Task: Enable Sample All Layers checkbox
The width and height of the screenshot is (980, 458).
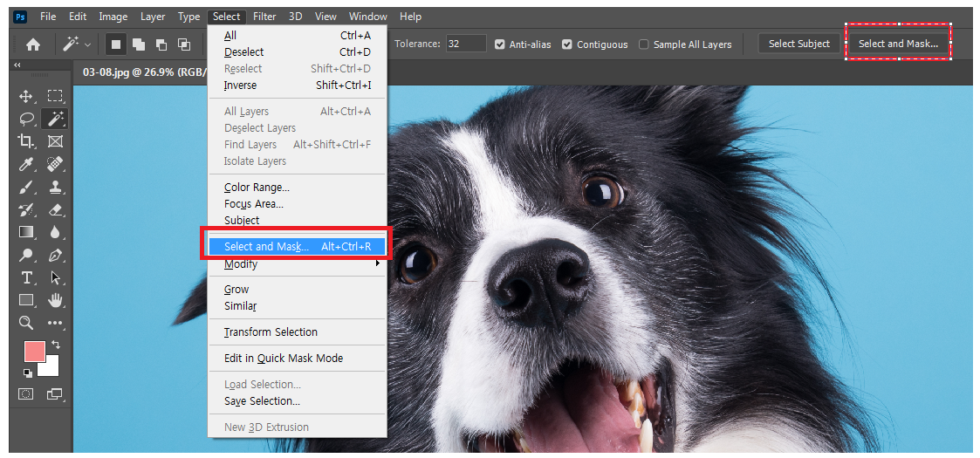Action: (644, 44)
